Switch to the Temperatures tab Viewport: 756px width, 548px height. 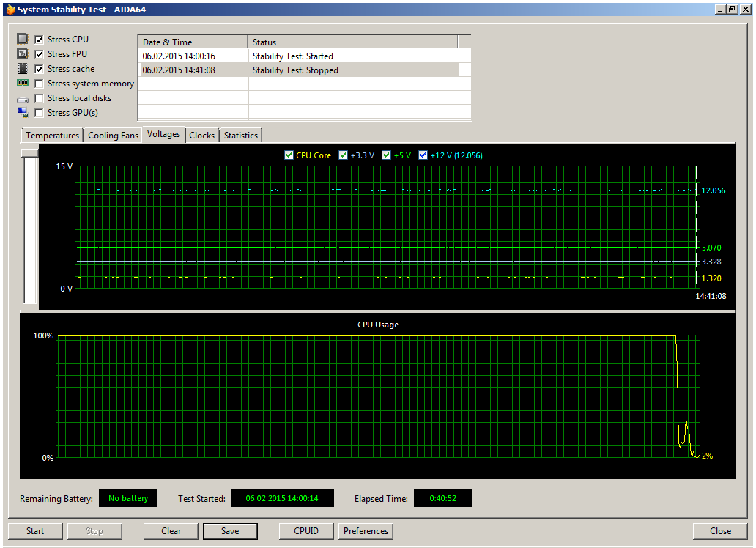tap(51, 135)
